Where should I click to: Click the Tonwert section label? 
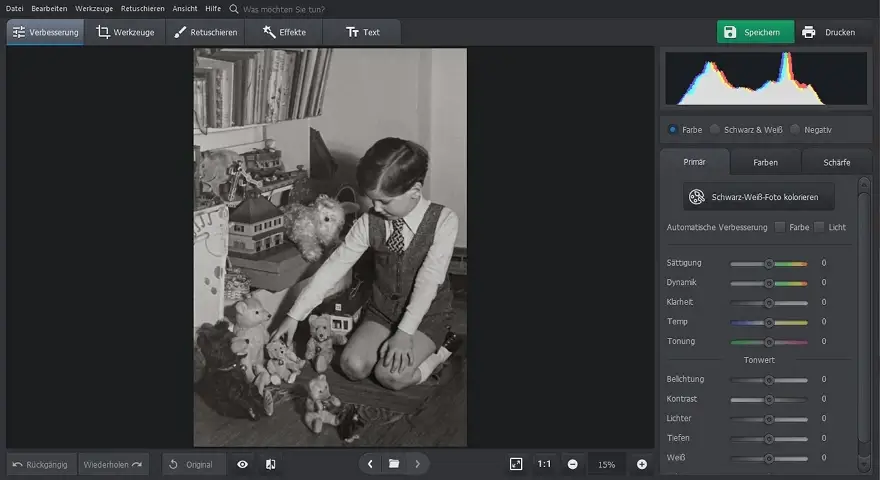coord(759,360)
